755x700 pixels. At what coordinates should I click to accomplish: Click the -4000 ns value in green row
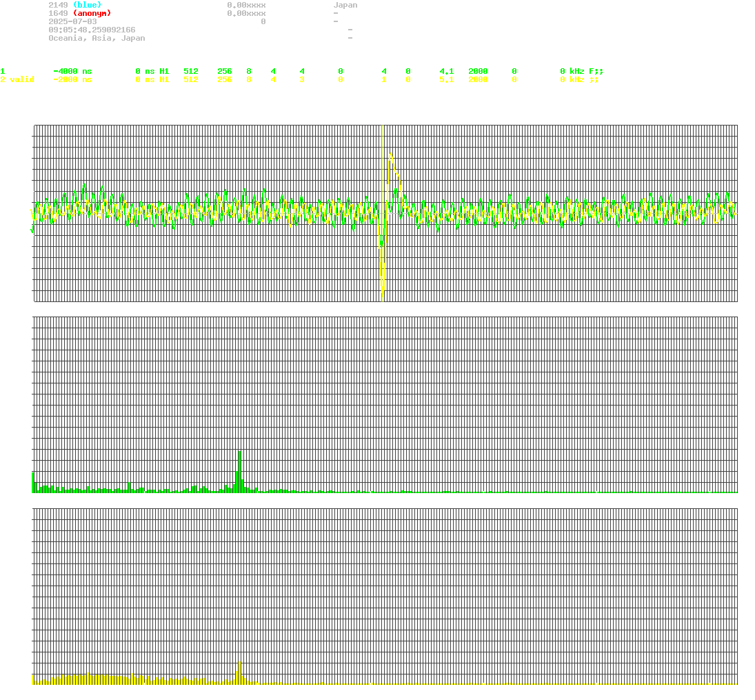[72, 71]
